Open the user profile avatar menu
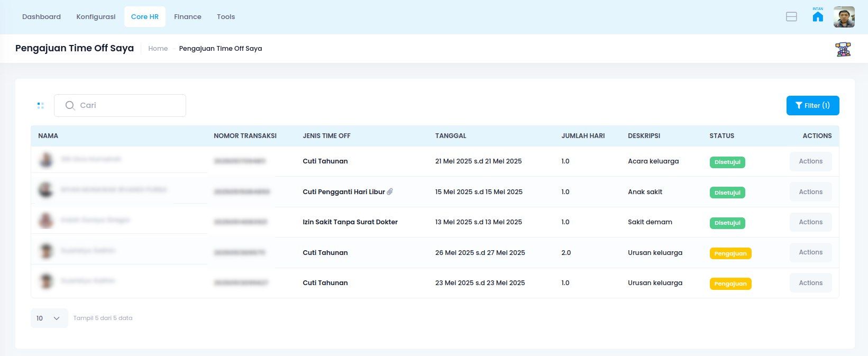Screen dimensions: 868x356 844,17
